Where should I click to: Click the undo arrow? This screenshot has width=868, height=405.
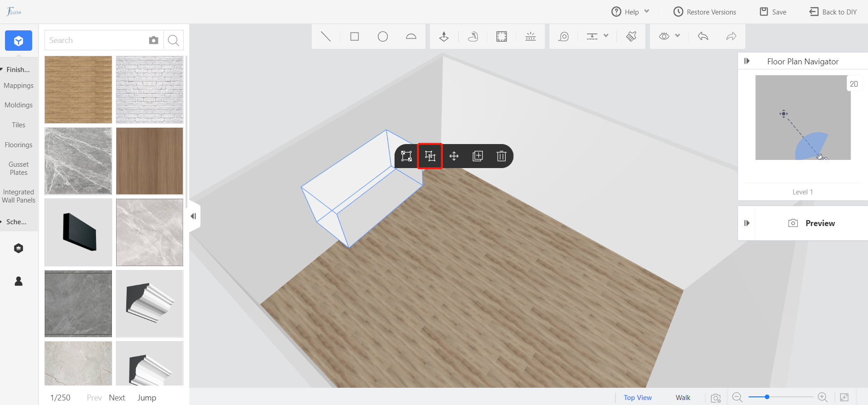pyautogui.click(x=703, y=37)
